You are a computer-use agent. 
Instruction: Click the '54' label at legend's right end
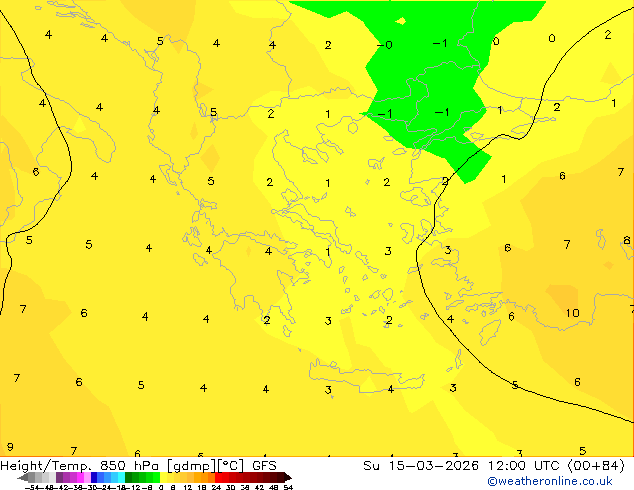(288, 487)
